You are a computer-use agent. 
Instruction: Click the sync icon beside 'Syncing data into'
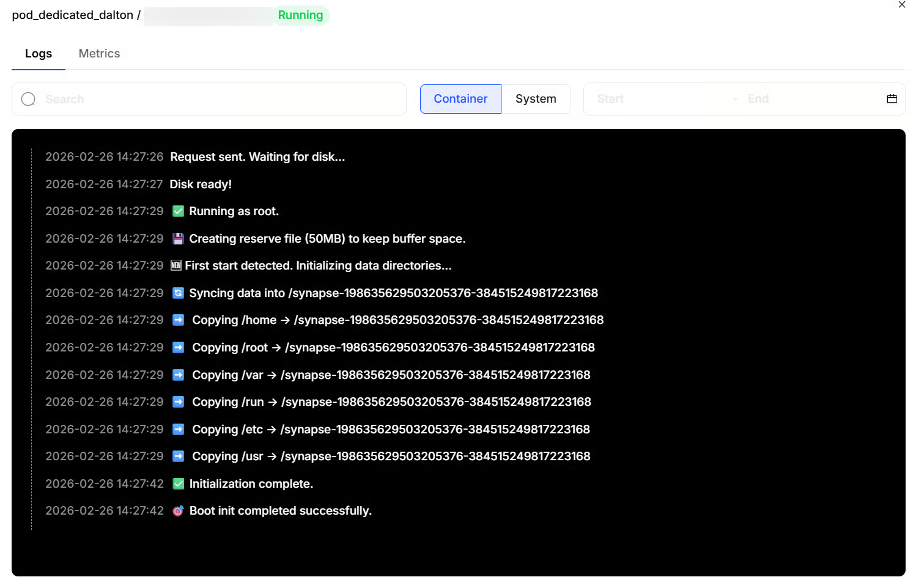click(x=178, y=293)
